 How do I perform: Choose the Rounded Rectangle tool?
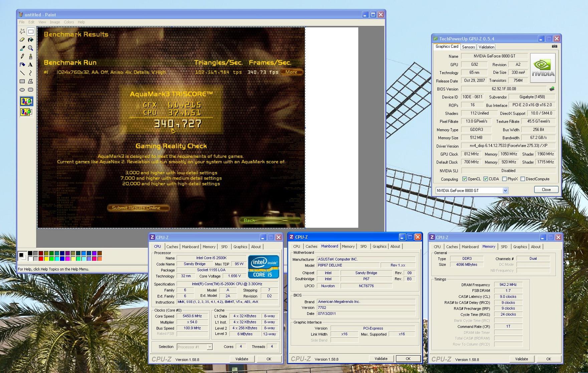tap(31, 89)
